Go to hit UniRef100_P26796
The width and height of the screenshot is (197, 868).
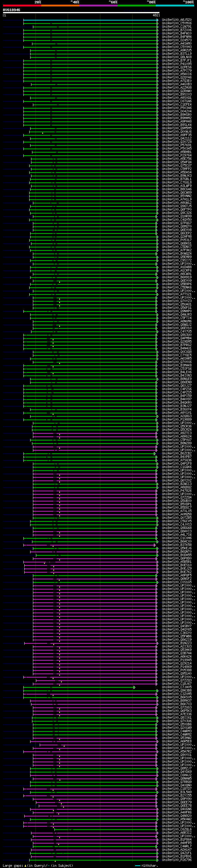pyautogui.click(x=177, y=860)
